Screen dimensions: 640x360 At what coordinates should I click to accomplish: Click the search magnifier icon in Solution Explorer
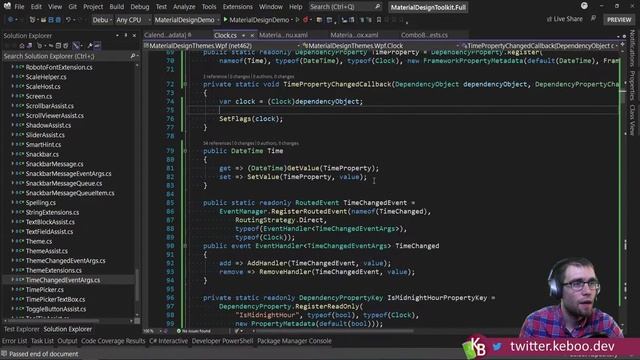click(x=133, y=56)
